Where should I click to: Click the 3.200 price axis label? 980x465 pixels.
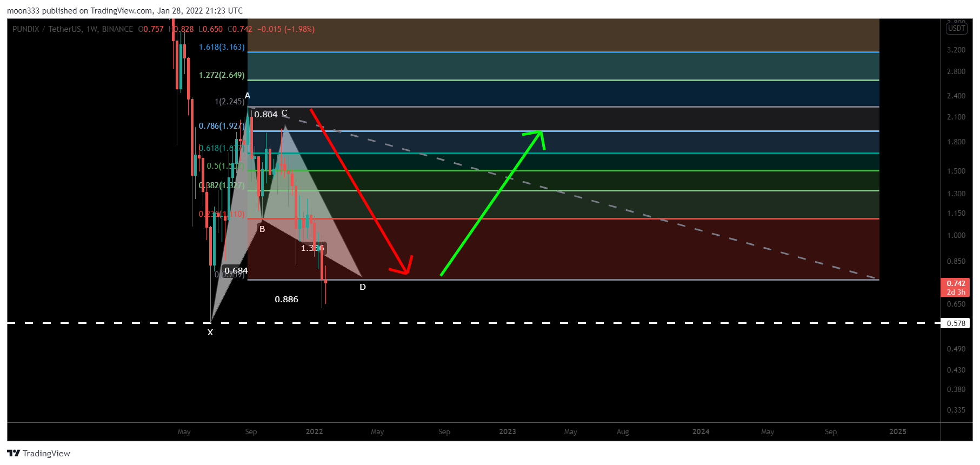click(956, 50)
